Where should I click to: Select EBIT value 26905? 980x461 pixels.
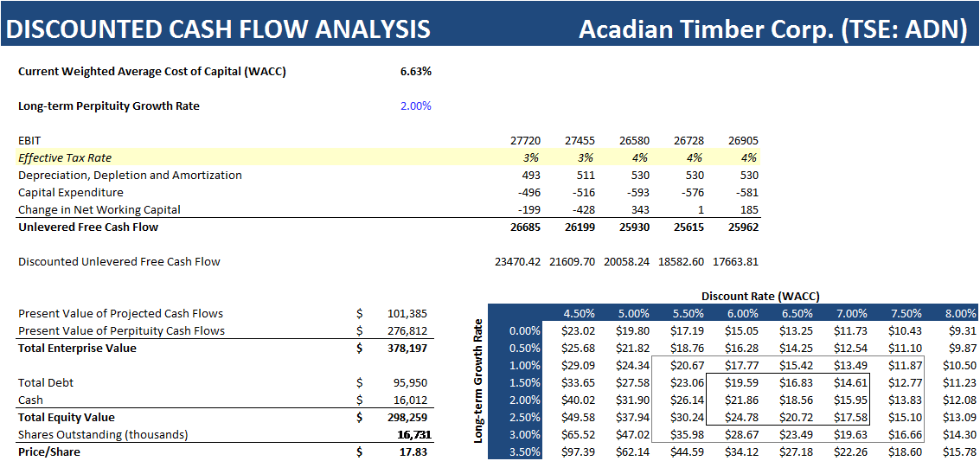tap(743, 141)
